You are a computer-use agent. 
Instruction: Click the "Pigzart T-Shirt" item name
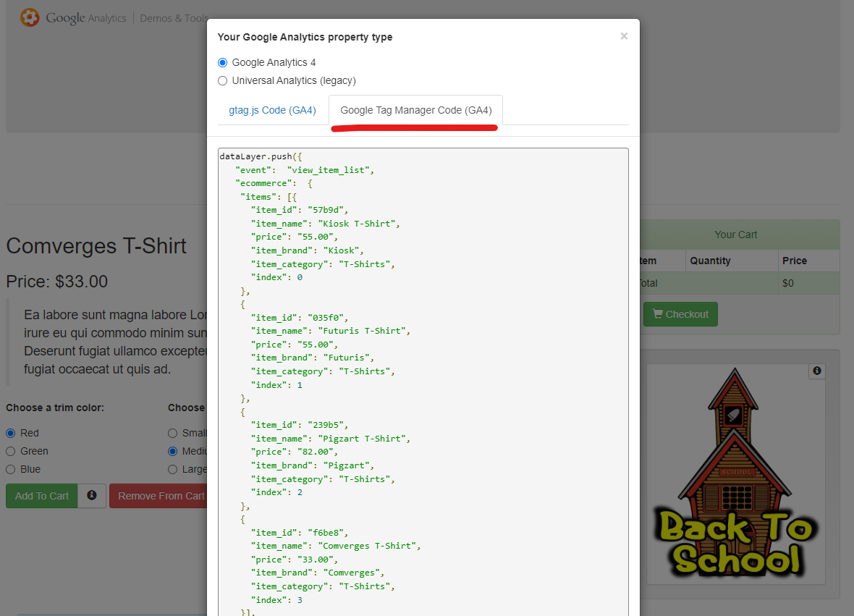[362, 439]
